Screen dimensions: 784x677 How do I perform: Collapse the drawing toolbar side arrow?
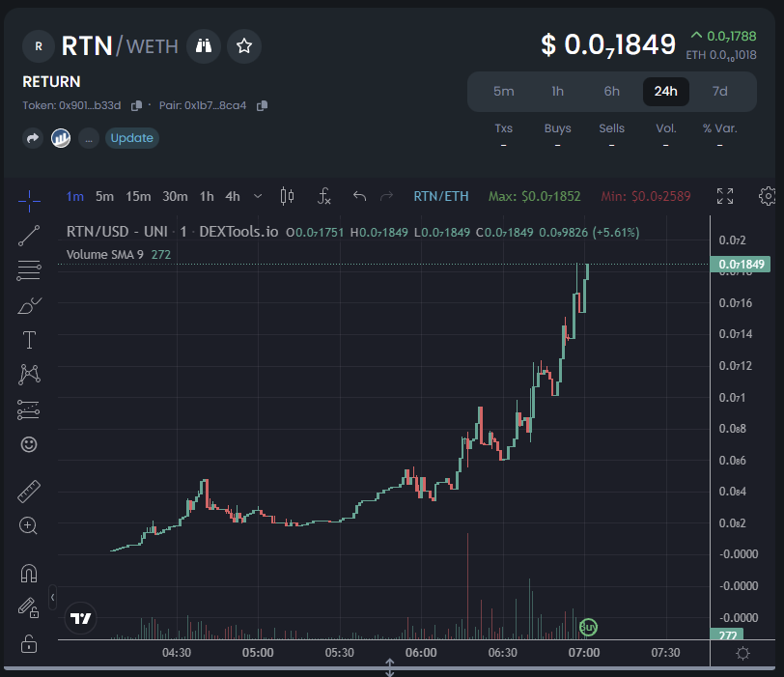click(52, 597)
